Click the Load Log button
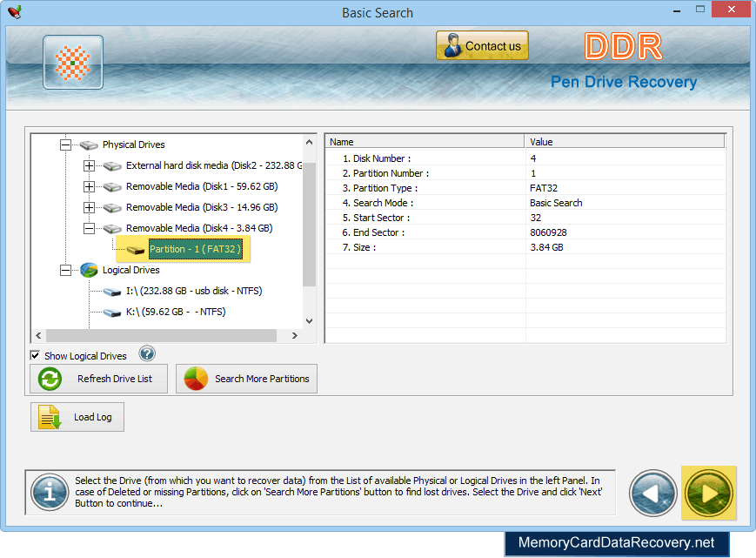 click(x=77, y=417)
